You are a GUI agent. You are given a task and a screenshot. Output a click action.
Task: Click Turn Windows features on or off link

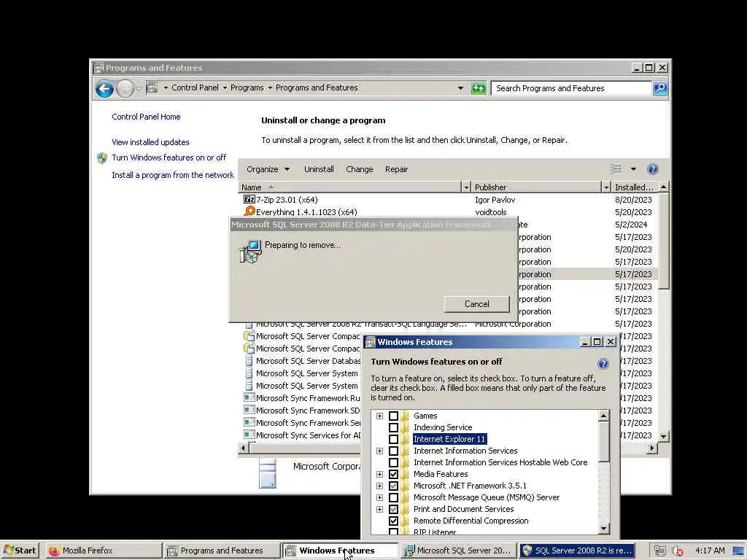169,157
